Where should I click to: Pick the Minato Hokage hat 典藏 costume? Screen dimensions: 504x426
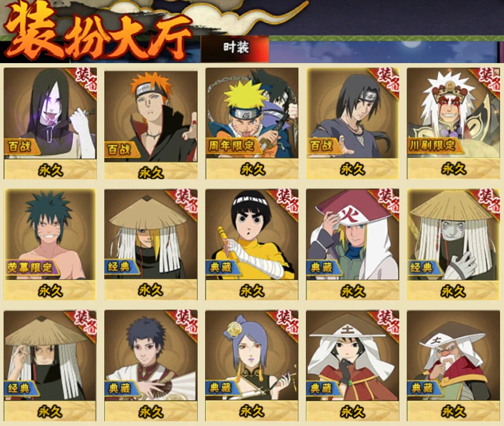click(353, 245)
